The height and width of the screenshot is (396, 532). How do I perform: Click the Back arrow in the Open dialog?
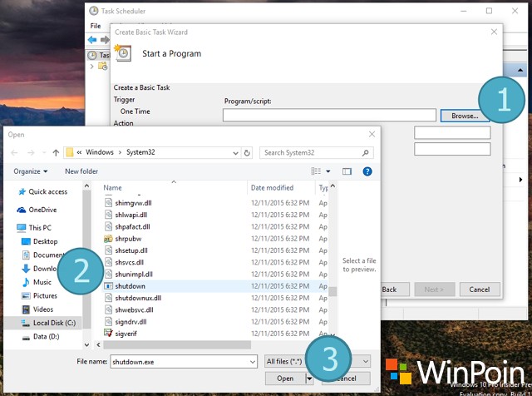pyautogui.click(x=14, y=153)
